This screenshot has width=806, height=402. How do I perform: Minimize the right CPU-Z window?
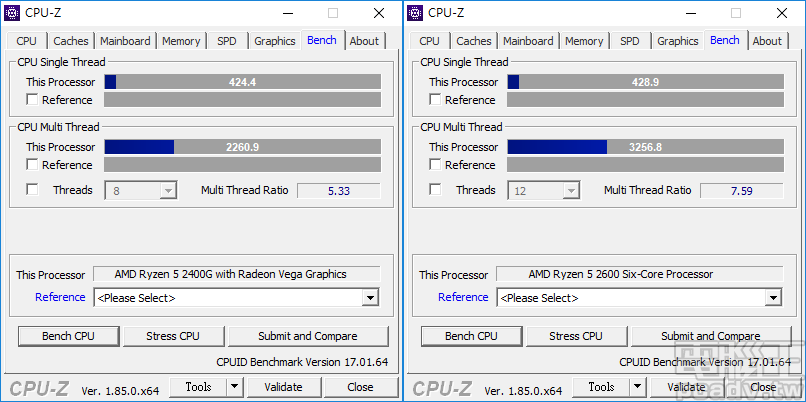690,13
